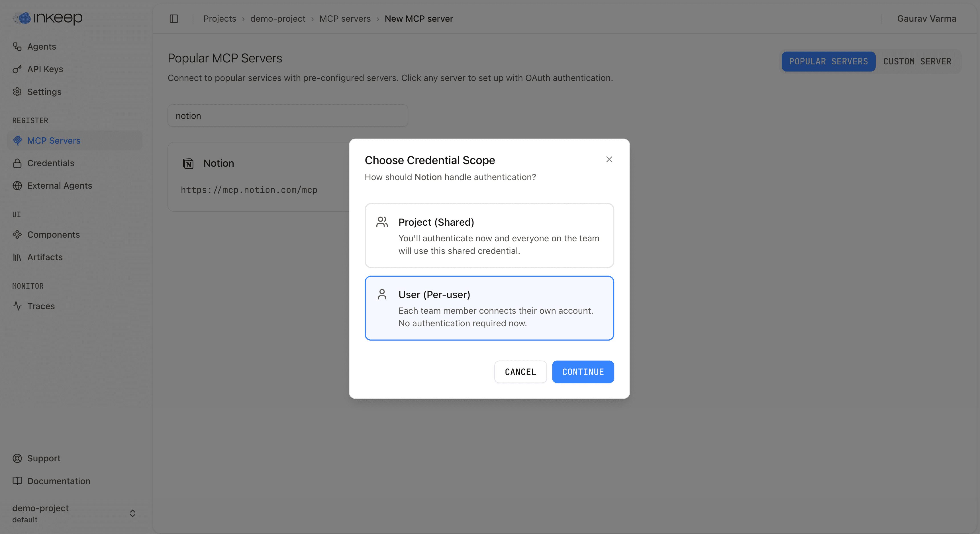980x534 pixels.
Task: Open the MCP Servers menu item
Action: 54,140
